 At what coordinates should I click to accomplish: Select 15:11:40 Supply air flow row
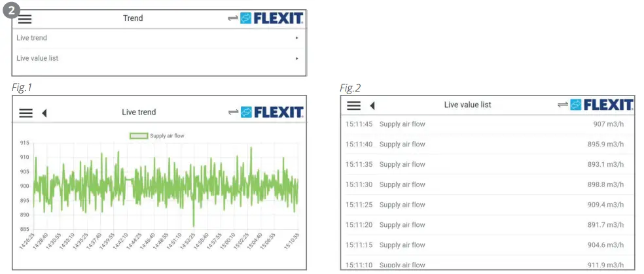(487, 145)
